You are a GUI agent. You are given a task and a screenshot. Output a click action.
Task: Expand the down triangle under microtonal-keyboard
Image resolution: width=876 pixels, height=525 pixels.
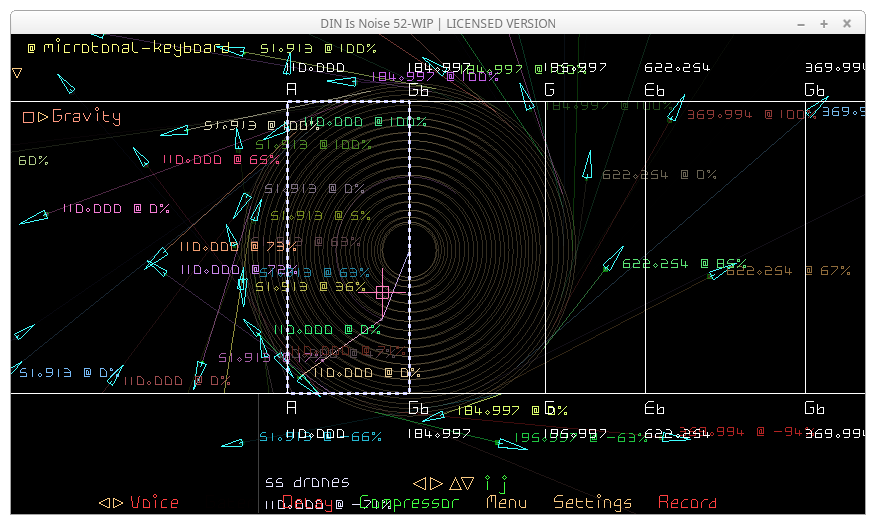17,73
